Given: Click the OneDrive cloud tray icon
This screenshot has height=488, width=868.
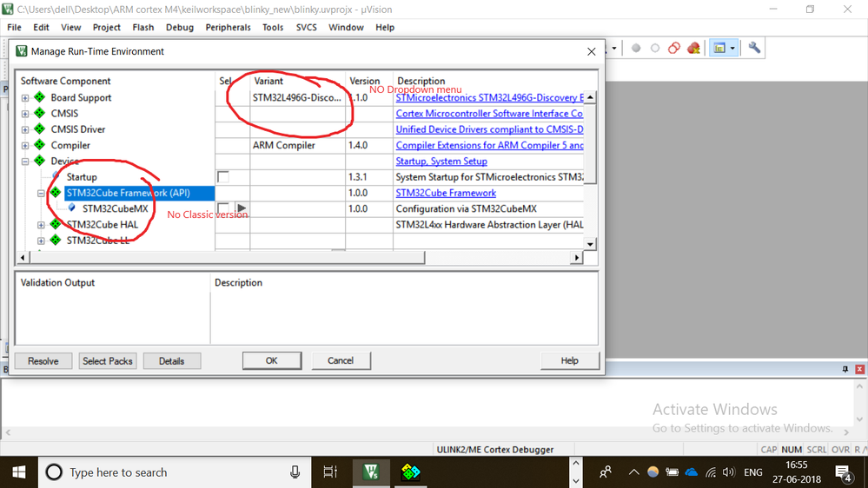Looking at the screenshot, I should pos(692,472).
